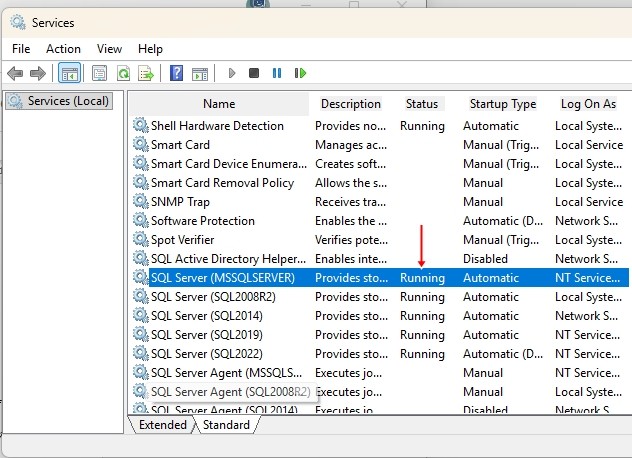Image resolution: width=632 pixels, height=458 pixels.
Task: Open the File menu
Action: point(21,48)
